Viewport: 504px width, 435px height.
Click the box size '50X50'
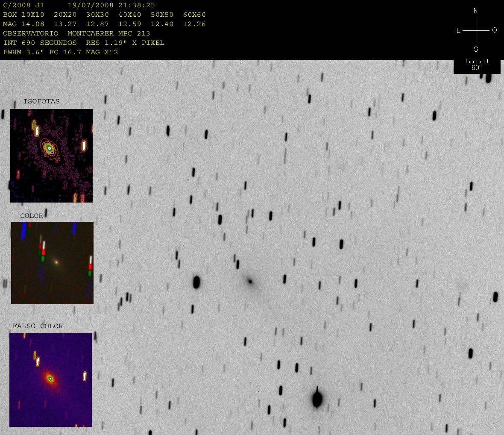(162, 15)
